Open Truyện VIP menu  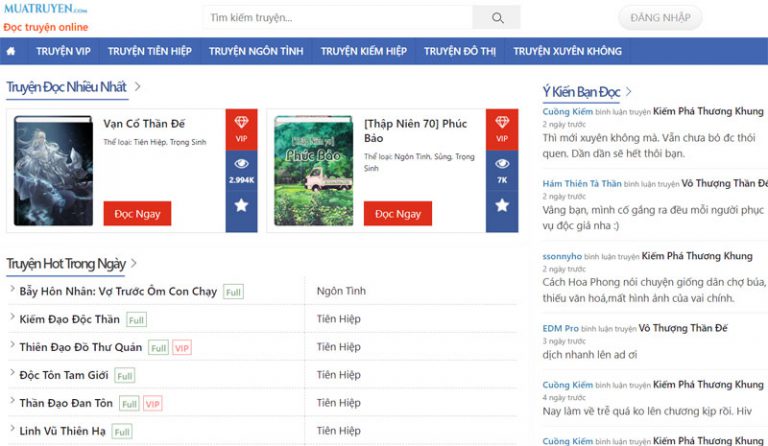(63, 51)
